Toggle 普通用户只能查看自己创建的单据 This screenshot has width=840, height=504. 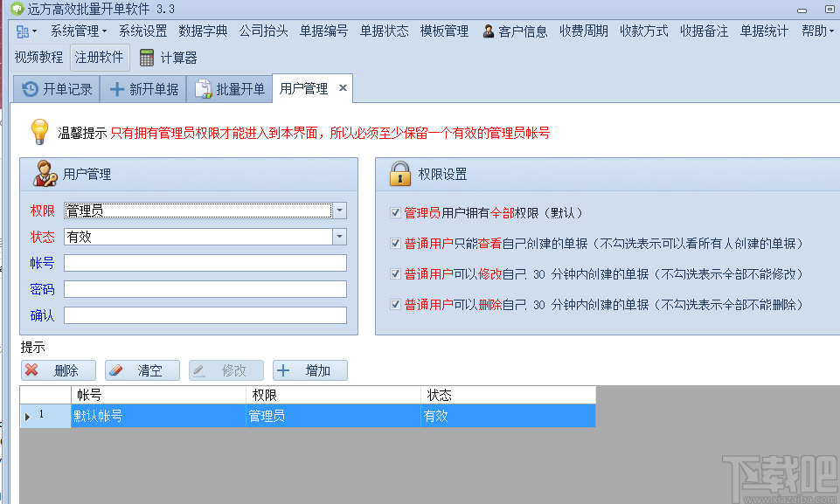[x=395, y=242]
